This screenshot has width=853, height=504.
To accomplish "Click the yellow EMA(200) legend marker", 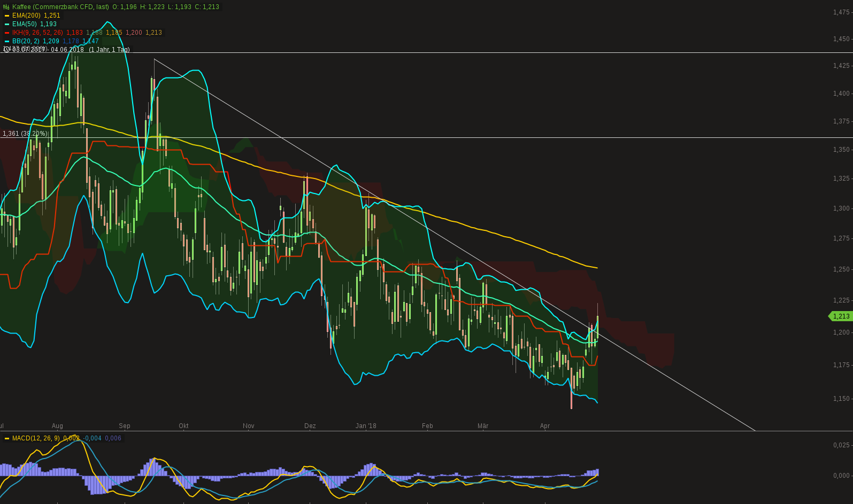I will point(7,16).
